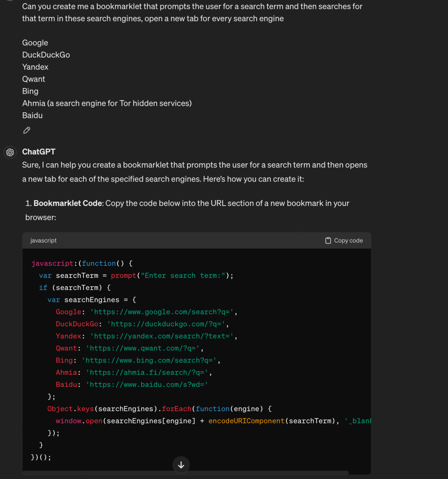Click the 'DuckDuckGo' line in user message

(x=46, y=55)
